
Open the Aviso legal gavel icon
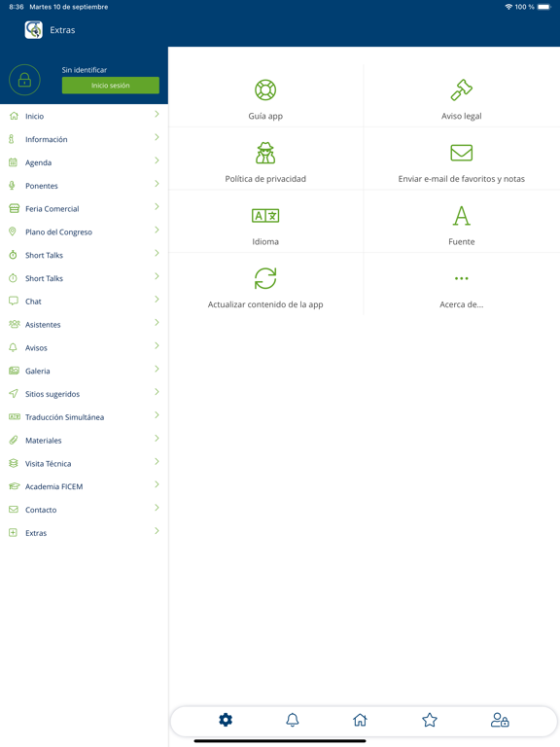click(462, 89)
